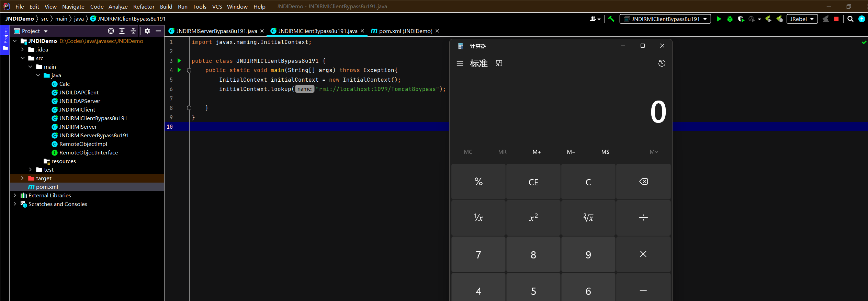Expand the target folder
The width and height of the screenshot is (868, 301).
(22, 178)
